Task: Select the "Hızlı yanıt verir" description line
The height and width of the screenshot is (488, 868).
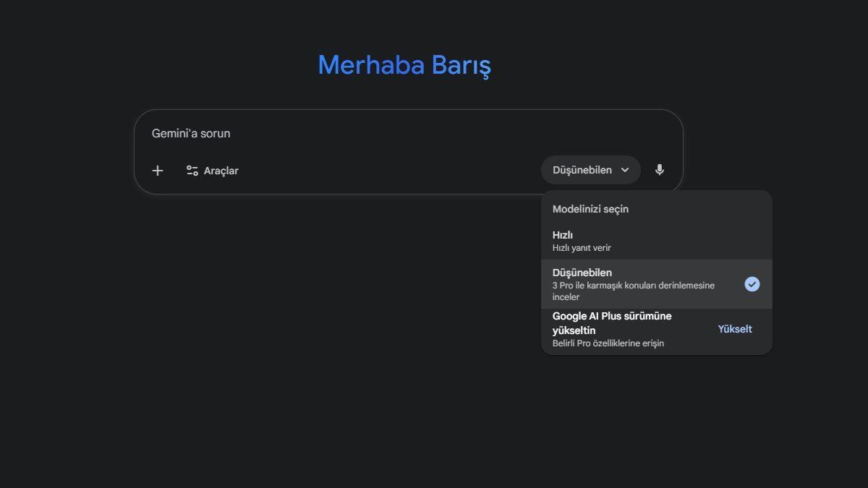Action: 582,248
